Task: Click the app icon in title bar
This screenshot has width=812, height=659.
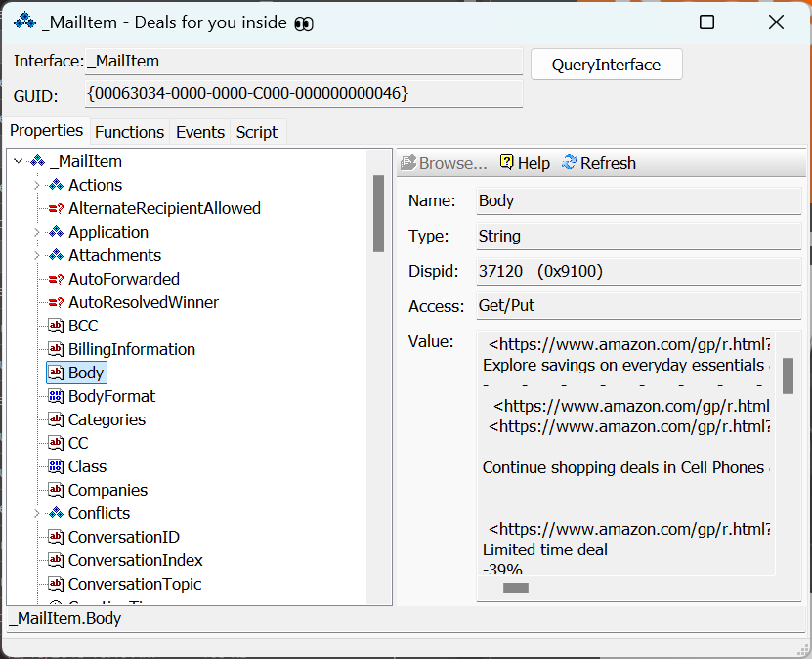Action: [24, 22]
